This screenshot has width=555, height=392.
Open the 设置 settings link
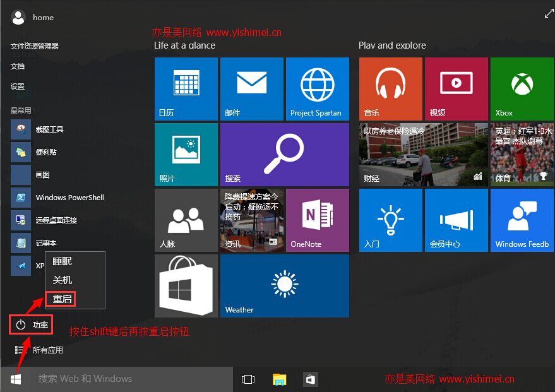pyautogui.click(x=17, y=86)
